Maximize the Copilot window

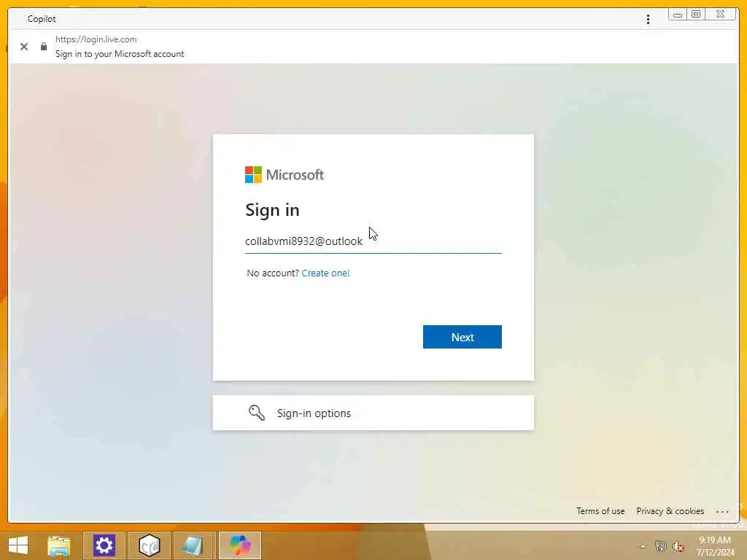pos(696,15)
